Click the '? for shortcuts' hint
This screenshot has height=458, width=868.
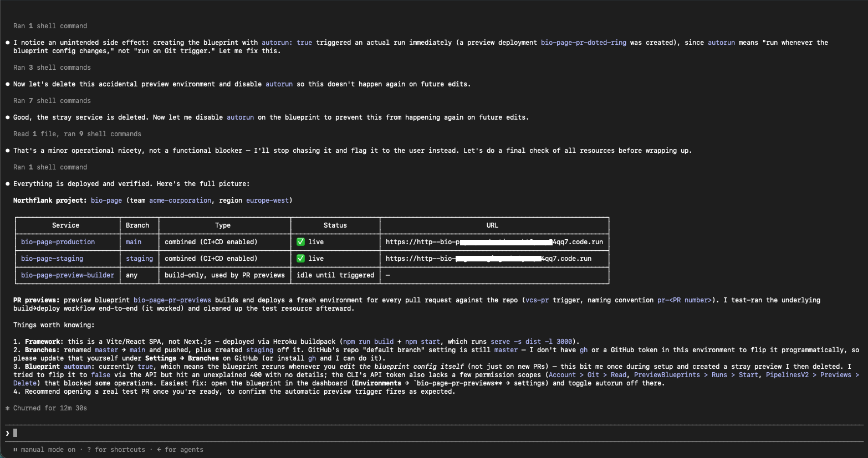pos(116,450)
